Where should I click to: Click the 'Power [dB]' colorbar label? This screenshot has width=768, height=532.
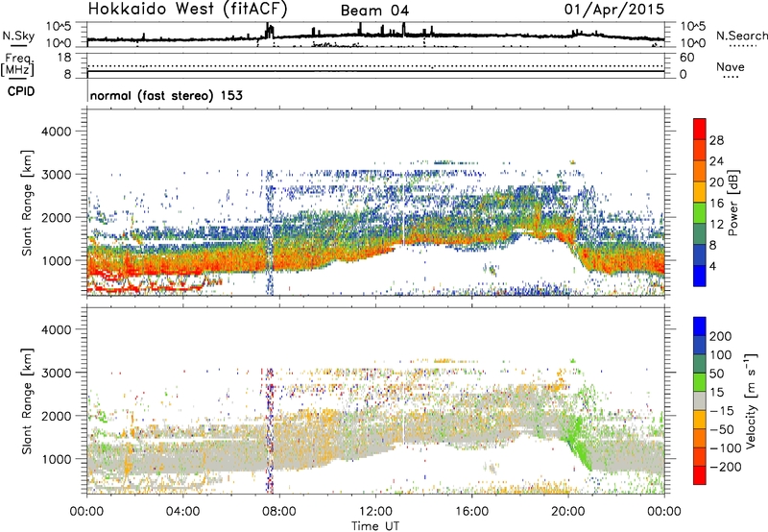pyautogui.click(x=732, y=203)
